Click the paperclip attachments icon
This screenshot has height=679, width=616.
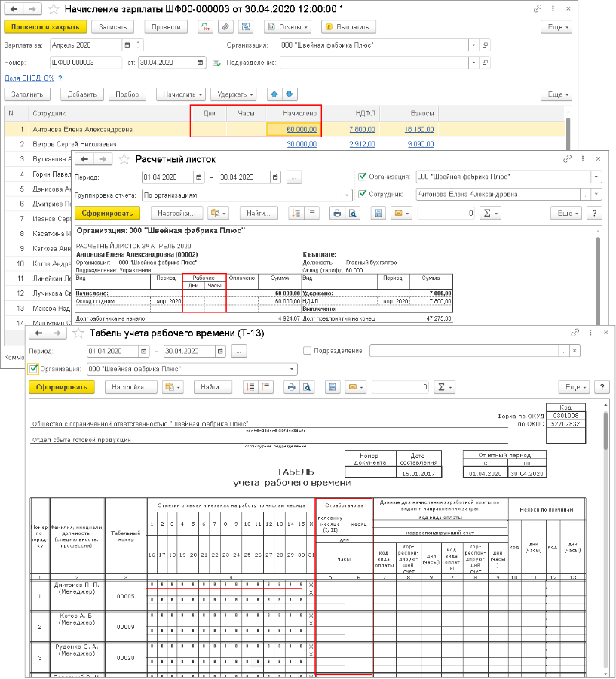[x=225, y=27]
